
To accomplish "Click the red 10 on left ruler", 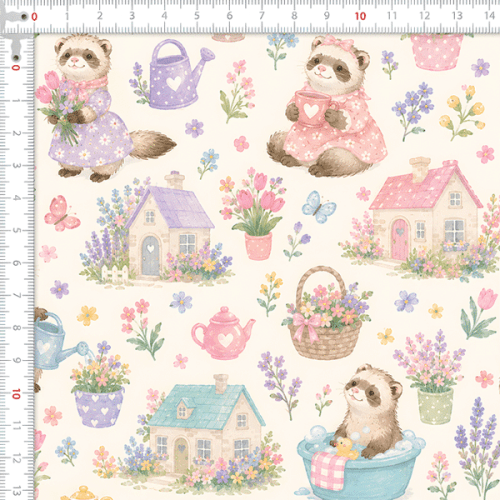I will [16, 394].
